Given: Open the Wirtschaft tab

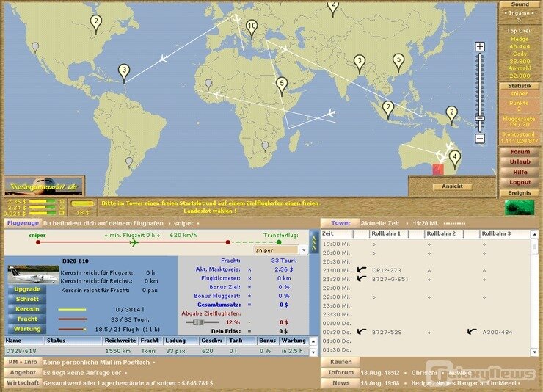Looking at the screenshot, I should [23, 382].
